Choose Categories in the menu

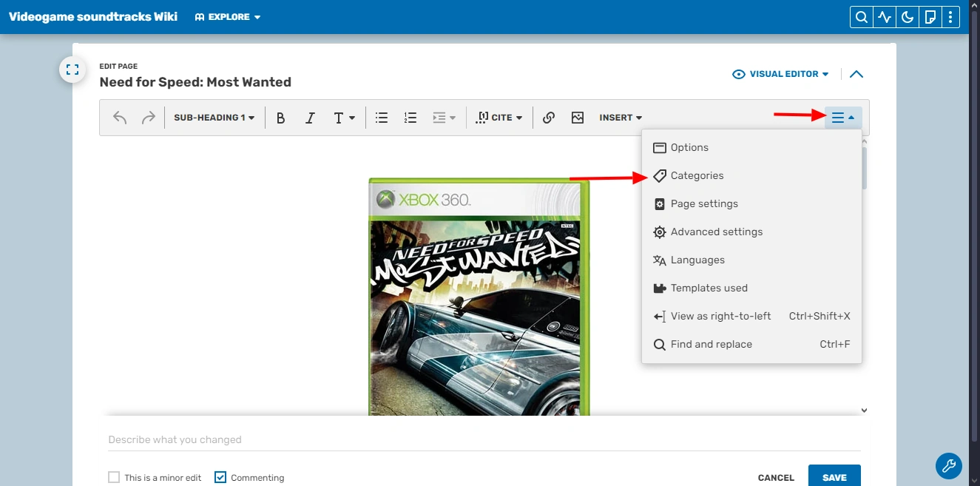tap(751, 175)
